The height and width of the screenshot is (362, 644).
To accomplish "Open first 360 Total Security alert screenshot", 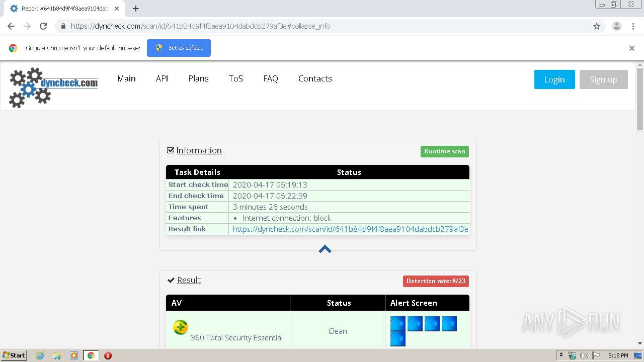I will coord(398,324).
